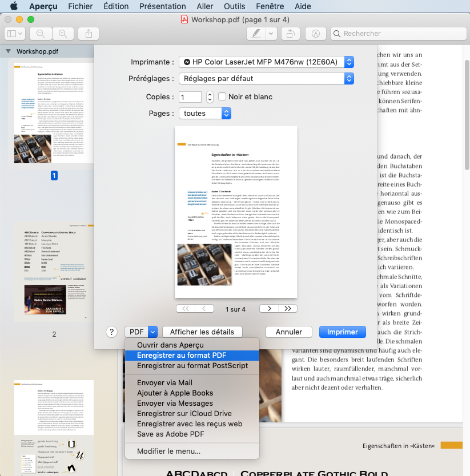The image size is (470, 476).
Task: Click the rotate page icon
Action: (291, 34)
